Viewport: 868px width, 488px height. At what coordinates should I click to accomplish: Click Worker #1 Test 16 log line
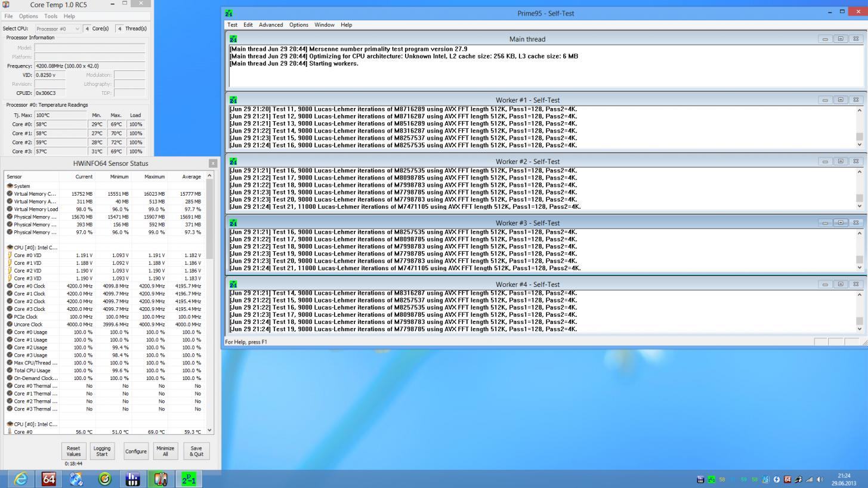[x=403, y=145]
